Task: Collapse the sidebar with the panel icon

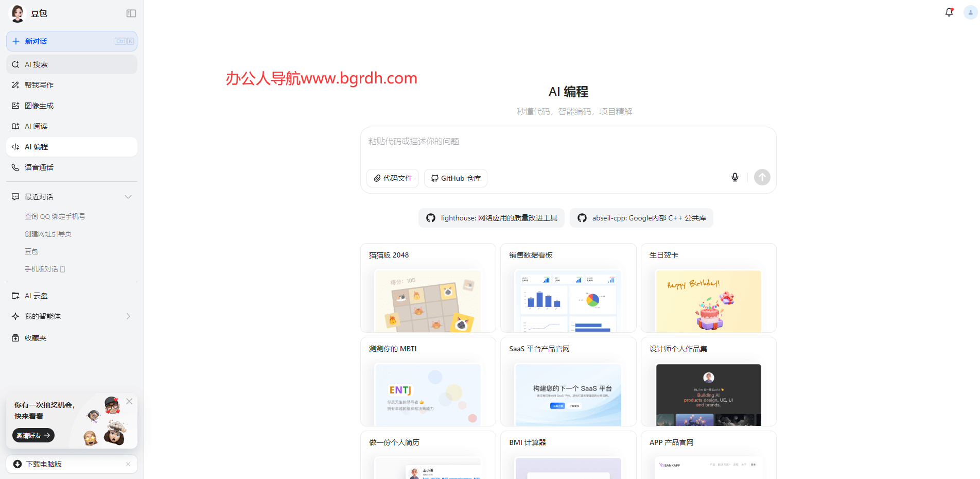Action: point(131,13)
